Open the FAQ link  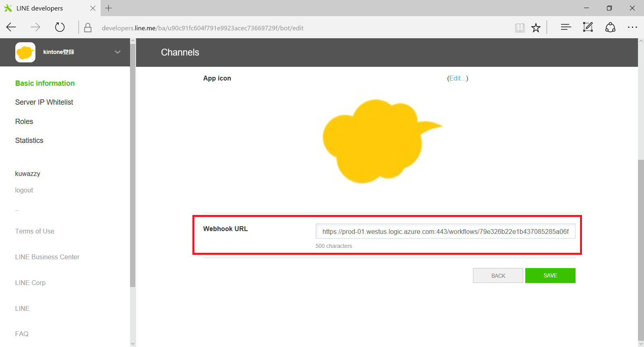click(x=22, y=334)
